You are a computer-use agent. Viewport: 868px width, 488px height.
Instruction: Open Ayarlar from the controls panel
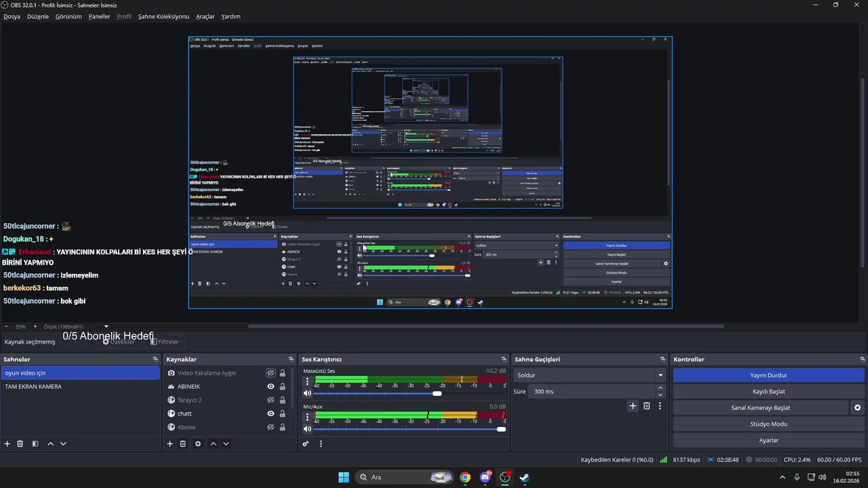[769, 440]
